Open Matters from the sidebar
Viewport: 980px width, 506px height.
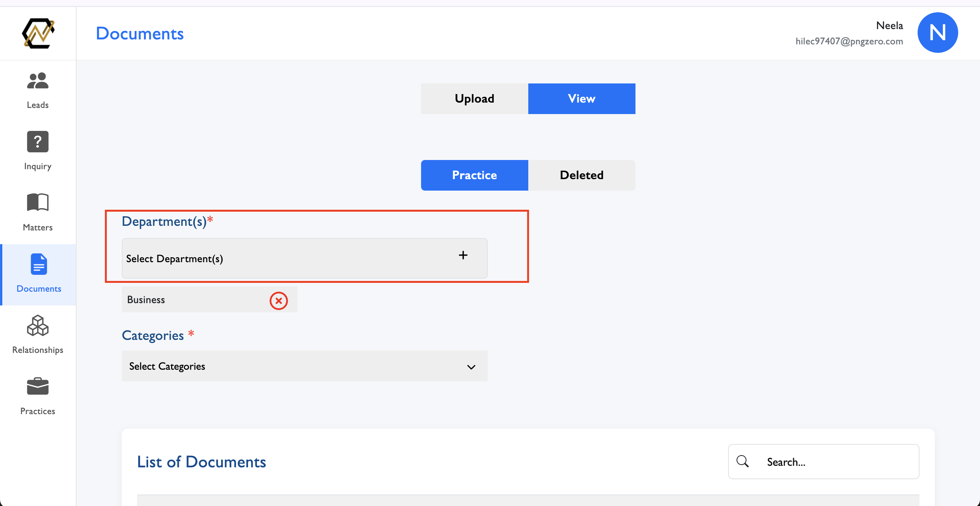[x=38, y=203]
